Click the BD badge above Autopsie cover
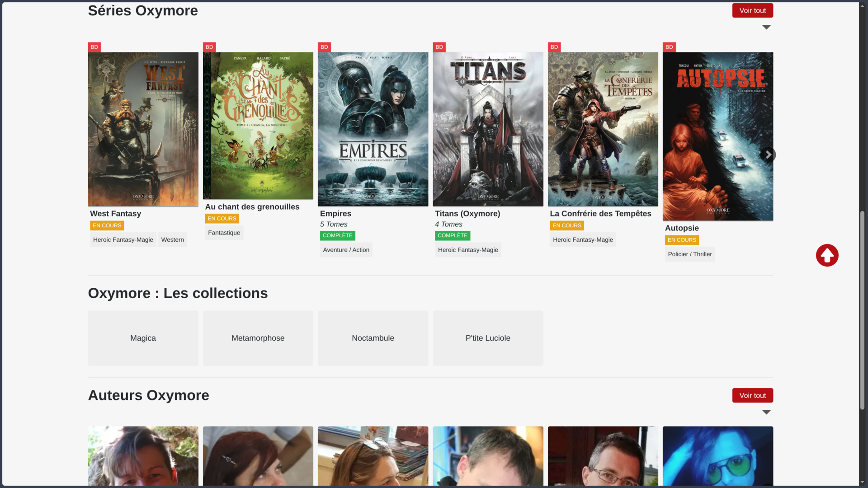Screen dimensions: 868x488 click(x=669, y=47)
